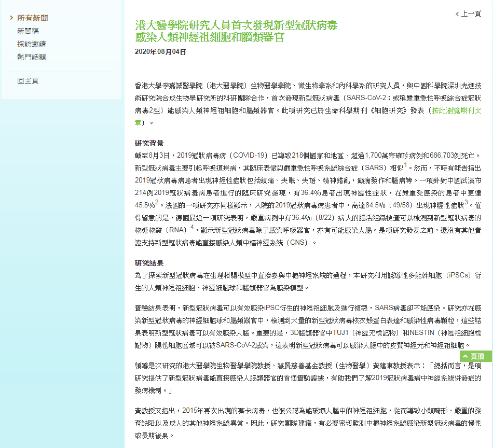Go back with the 上一頁 link
This screenshot has height=448, width=493.
(468, 14)
